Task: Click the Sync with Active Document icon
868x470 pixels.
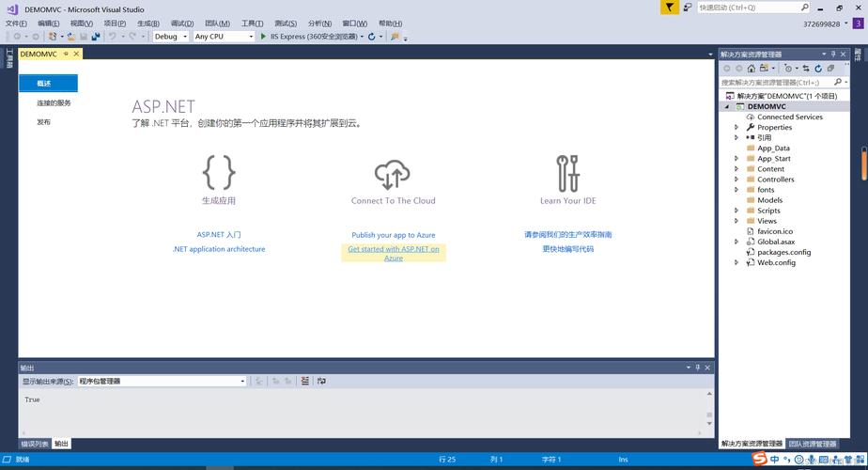Action: tap(806, 69)
